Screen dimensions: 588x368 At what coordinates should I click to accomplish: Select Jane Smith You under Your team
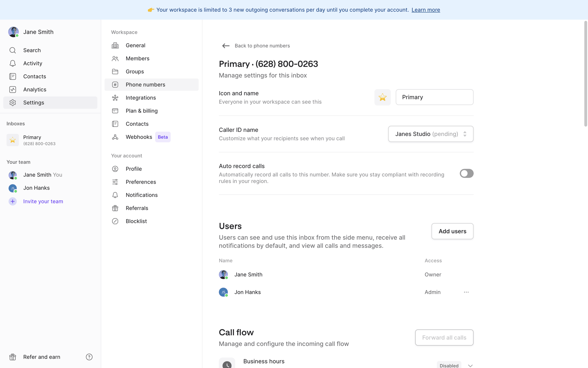(50, 175)
